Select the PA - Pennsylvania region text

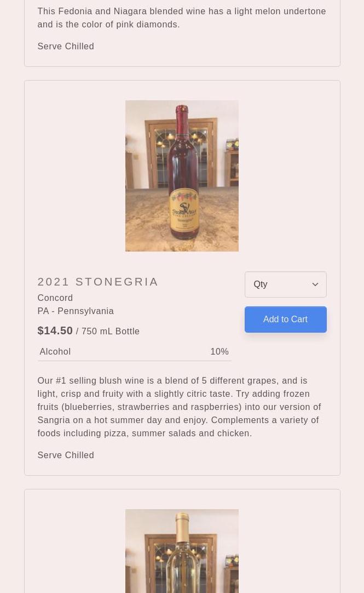click(76, 311)
